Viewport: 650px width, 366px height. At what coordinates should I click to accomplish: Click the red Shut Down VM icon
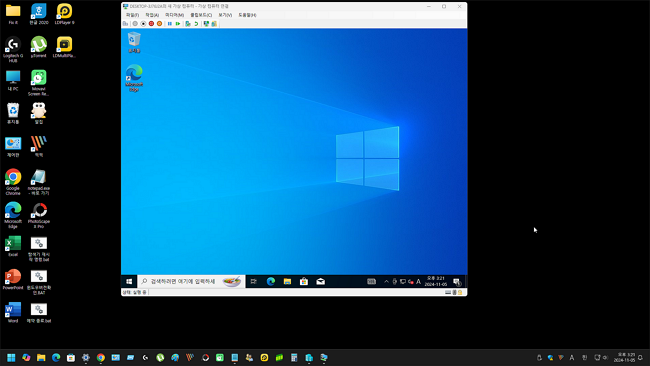[x=151, y=24]
